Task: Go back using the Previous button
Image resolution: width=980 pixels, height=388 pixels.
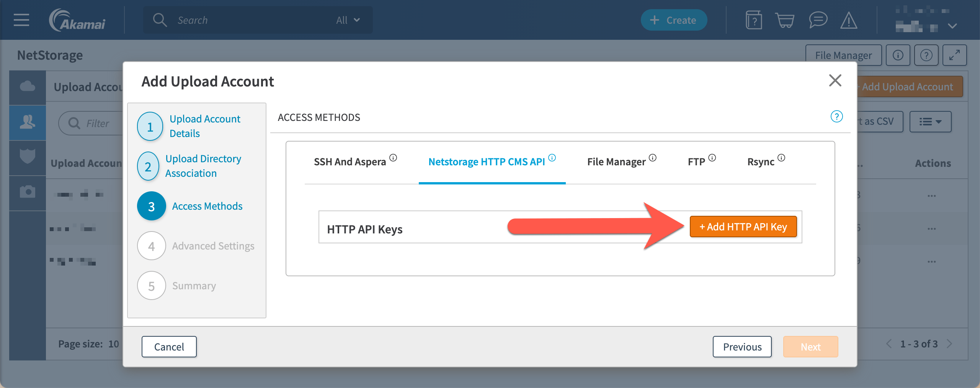Action: pos(742,347)
